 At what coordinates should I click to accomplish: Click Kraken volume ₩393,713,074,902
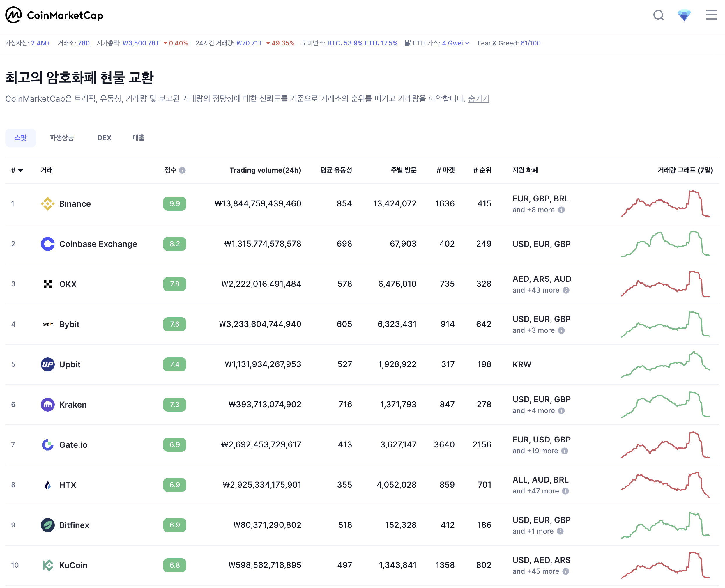coord(265,404)
